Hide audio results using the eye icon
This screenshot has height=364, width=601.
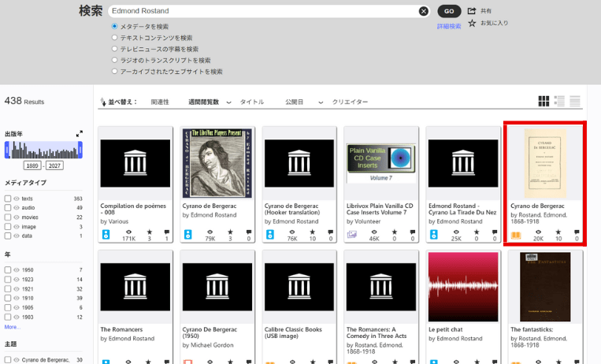tap(17, 208)
